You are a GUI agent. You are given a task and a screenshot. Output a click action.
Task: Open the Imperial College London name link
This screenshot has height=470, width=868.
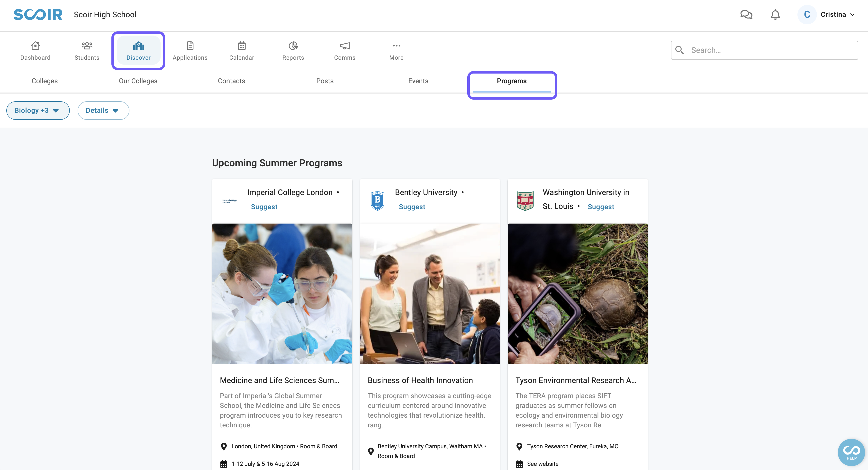(290, 192)
